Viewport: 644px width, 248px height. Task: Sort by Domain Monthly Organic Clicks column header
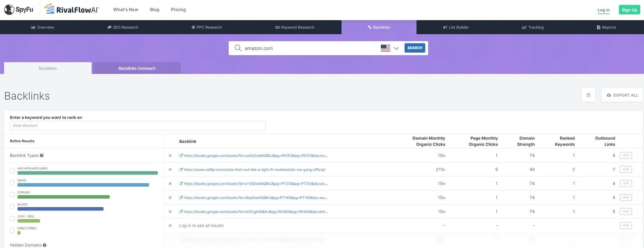pos(429,141)
